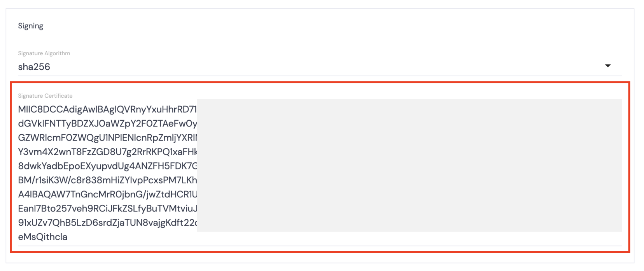
Task: Click the Signing section heading
Action: click(x=30, y=26)
